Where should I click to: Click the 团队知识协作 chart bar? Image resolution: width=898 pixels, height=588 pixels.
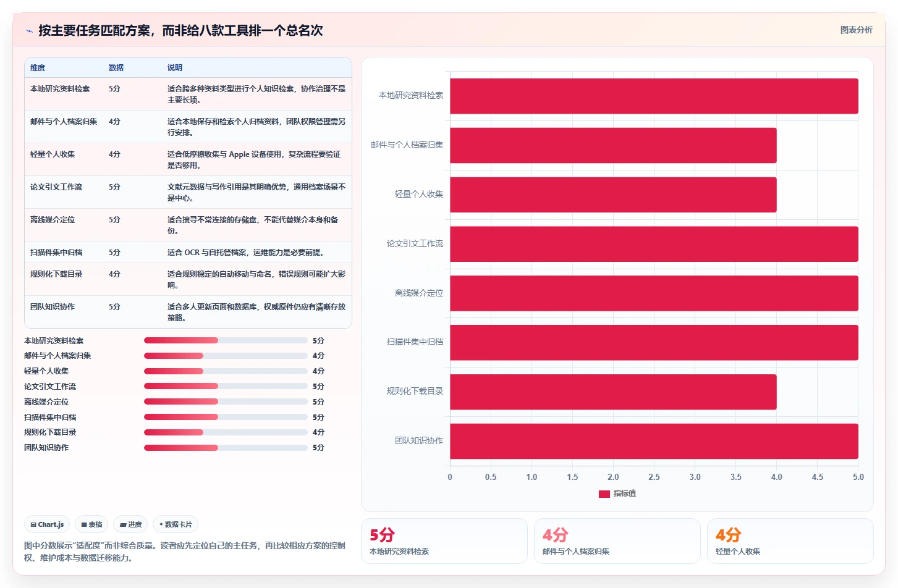[x=654, y=441]
